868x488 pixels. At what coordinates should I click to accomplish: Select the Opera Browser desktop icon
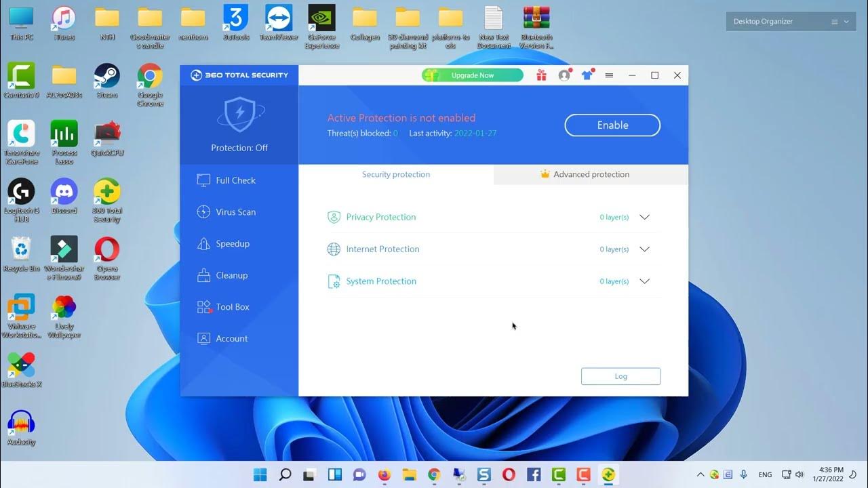click(107, 258)
